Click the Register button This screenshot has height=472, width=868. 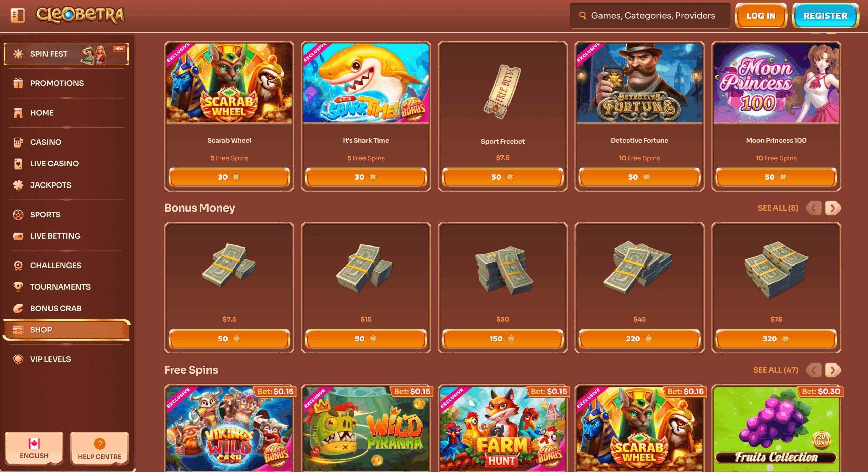(825, 16)
